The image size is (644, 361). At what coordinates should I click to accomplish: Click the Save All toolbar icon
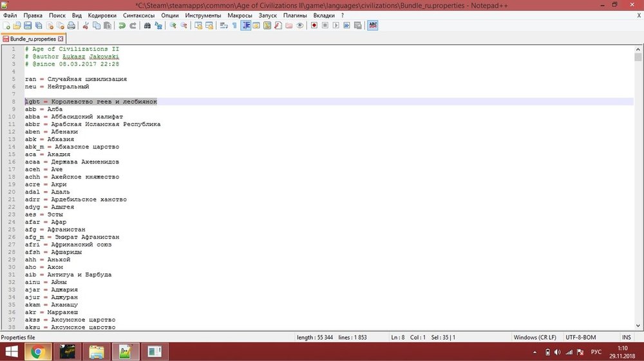pos(39,26)
